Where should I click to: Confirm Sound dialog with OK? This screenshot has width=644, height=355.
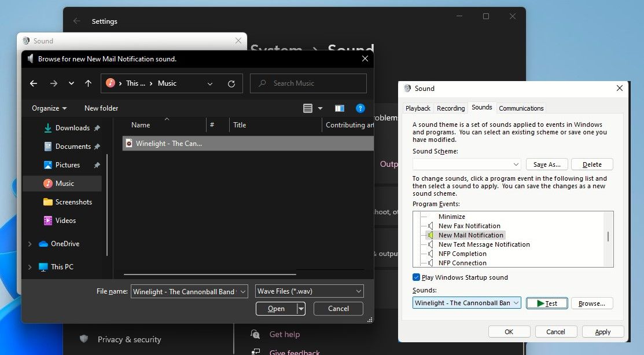[x=509, y=332]
